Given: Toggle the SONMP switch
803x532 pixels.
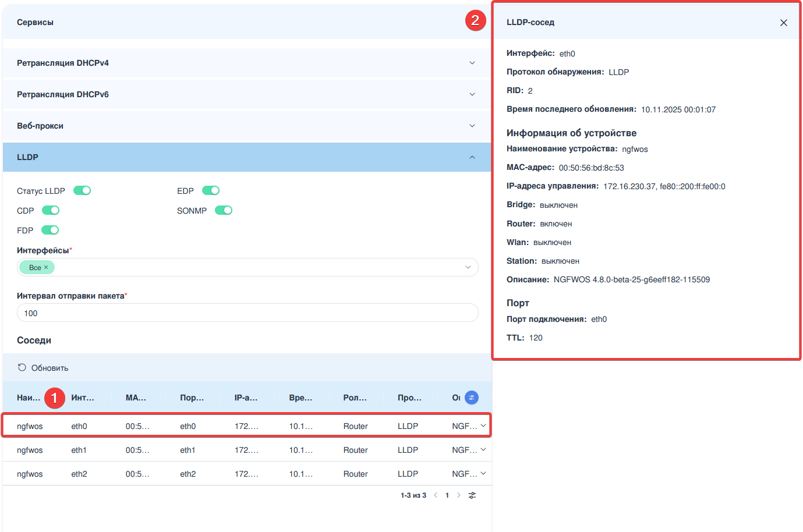Looking at the screenshot, I should [224, 211].
